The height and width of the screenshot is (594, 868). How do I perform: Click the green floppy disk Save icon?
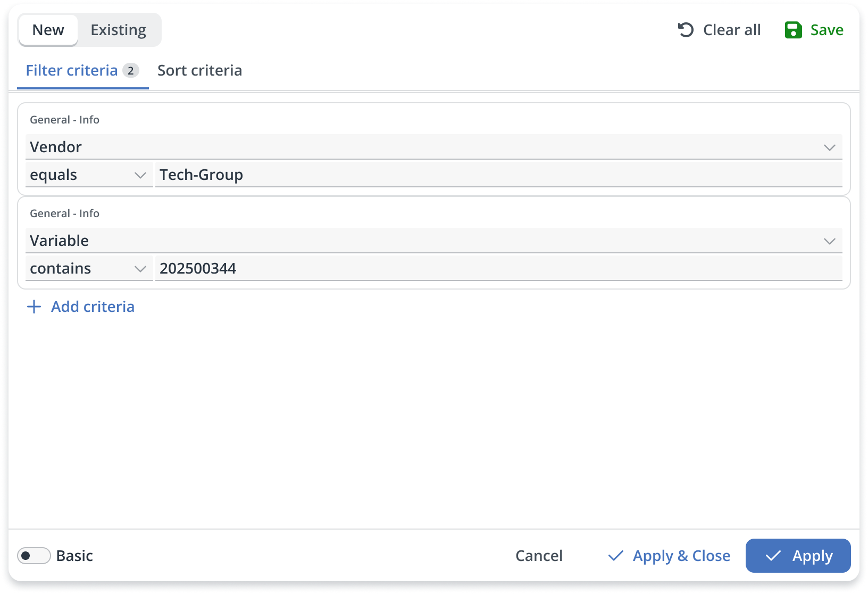pos(793,30)
